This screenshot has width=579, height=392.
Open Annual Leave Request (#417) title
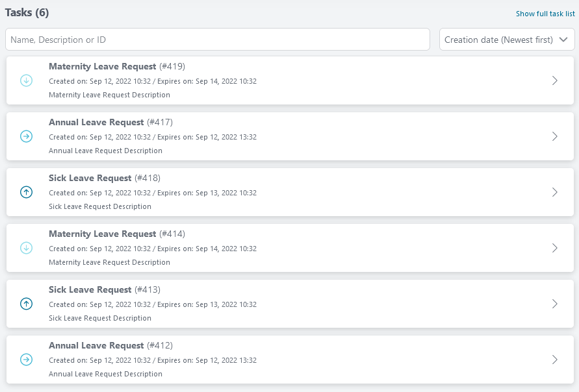[110, 122]
